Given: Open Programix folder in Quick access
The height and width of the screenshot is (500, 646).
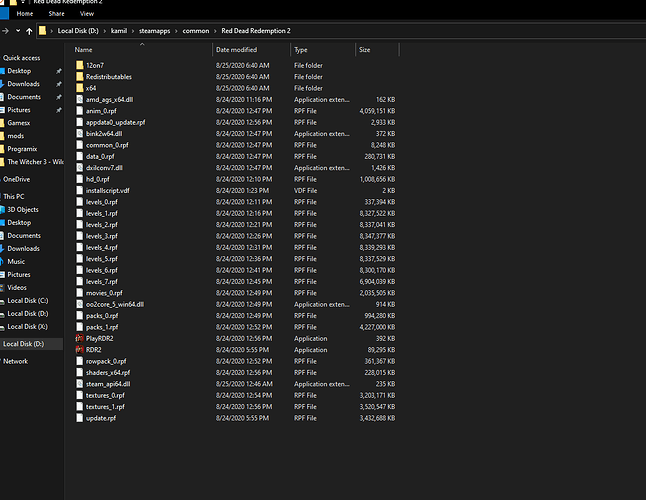Looking at the screenshot, I should pyautogui.click(x=22, y=149).
